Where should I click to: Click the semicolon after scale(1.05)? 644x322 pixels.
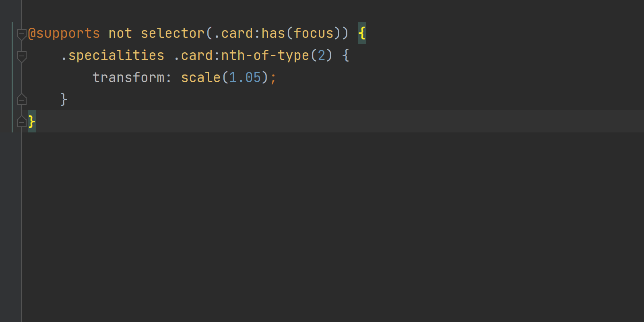[273, 78]
